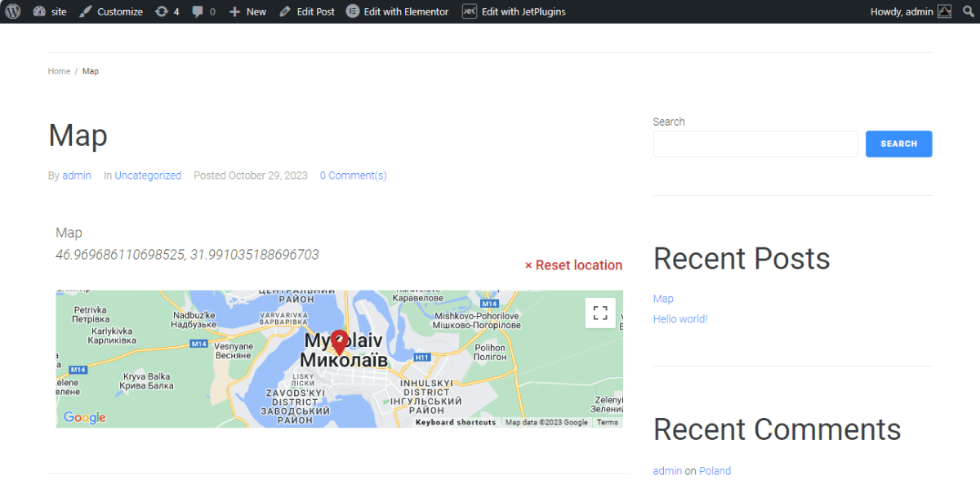980x480 pixels.
Task: Expand the New content menu
Action: tap(247, 11)
